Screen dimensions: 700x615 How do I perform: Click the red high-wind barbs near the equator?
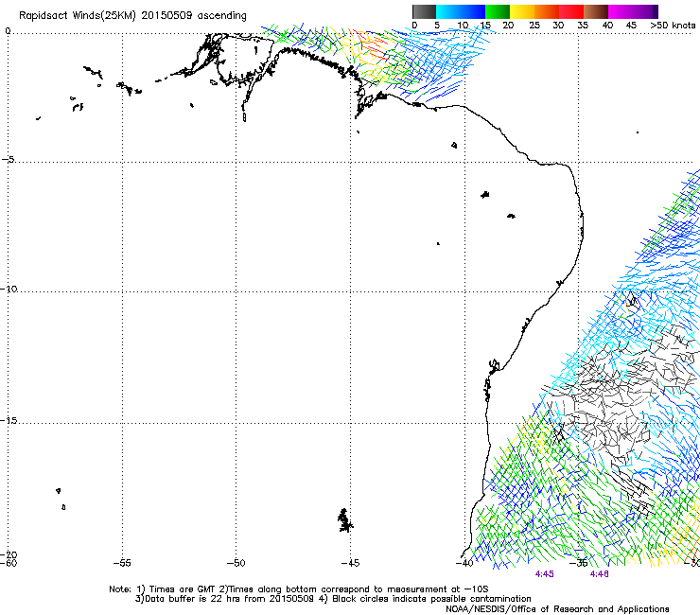[x=372, y=46]
